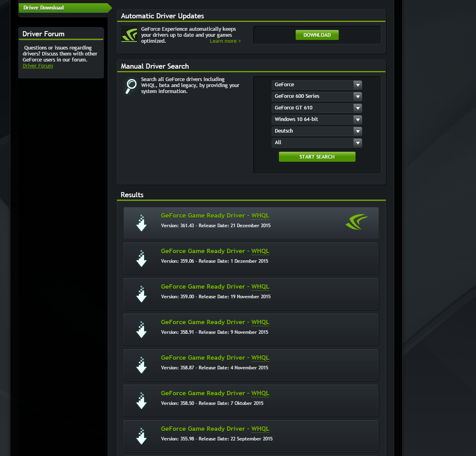
Task: Click download arrow icon for version 359.06
Action: click(x=142, y=258)
